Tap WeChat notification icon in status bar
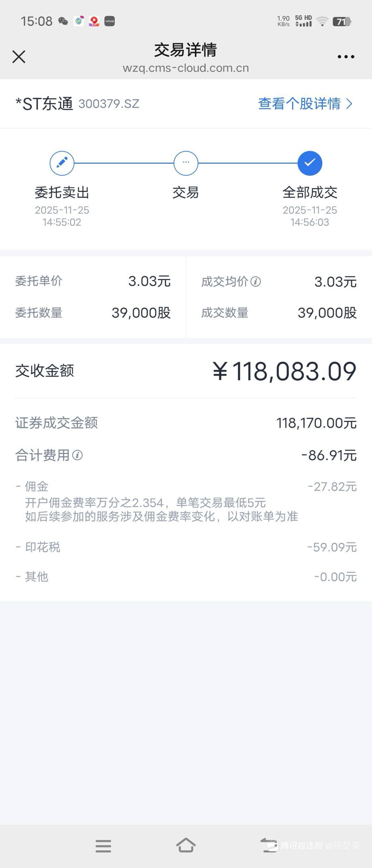The width and height of the screenshot is (372, 868). pyautogui.click(x=63, y=21)
